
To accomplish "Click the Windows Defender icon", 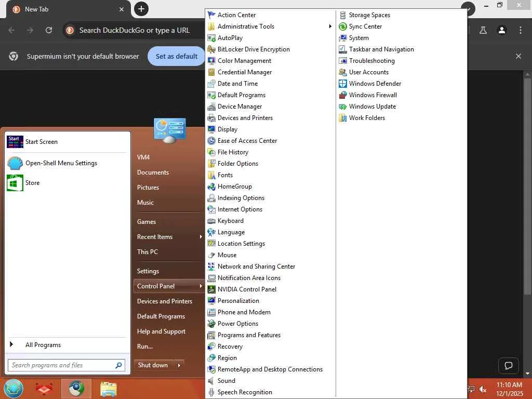I will [343, 84].
